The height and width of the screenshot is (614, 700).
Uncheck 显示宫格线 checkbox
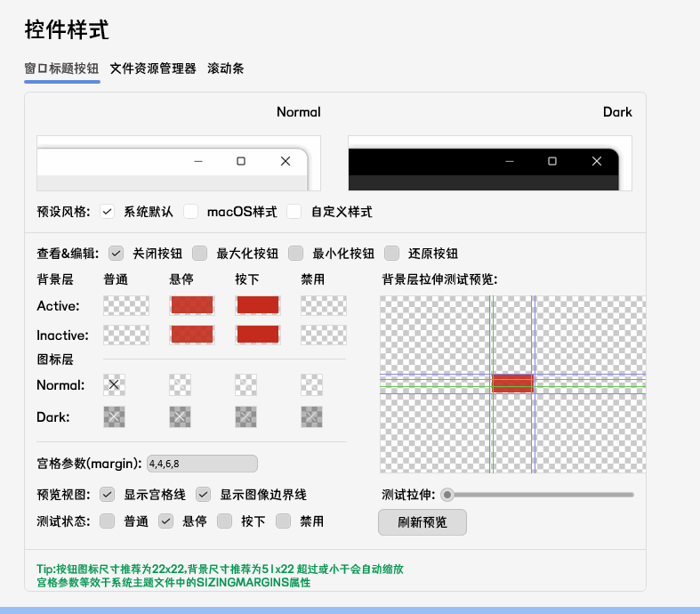pos(108,494)
